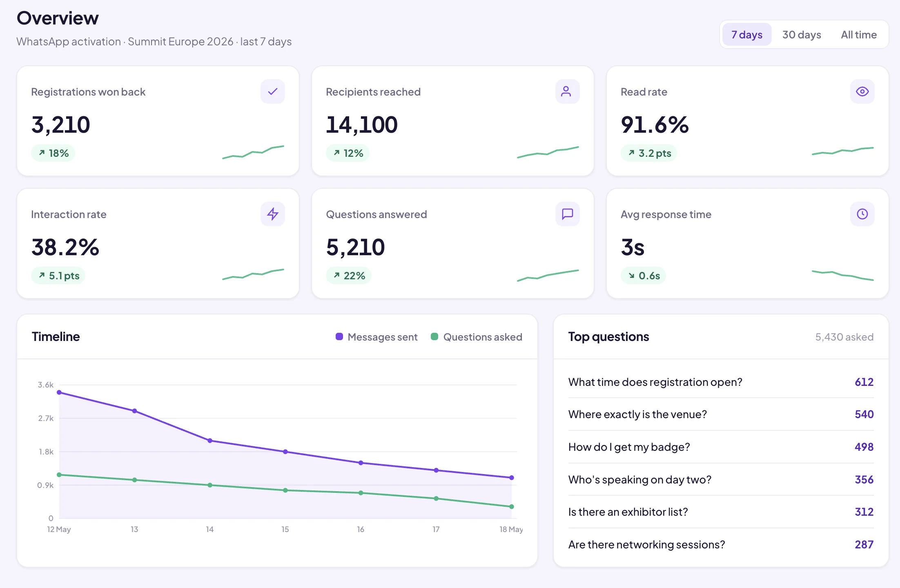Switch to All time range
Image resolution: width=900 pixels, height=588 pixels.
point(859,35)
